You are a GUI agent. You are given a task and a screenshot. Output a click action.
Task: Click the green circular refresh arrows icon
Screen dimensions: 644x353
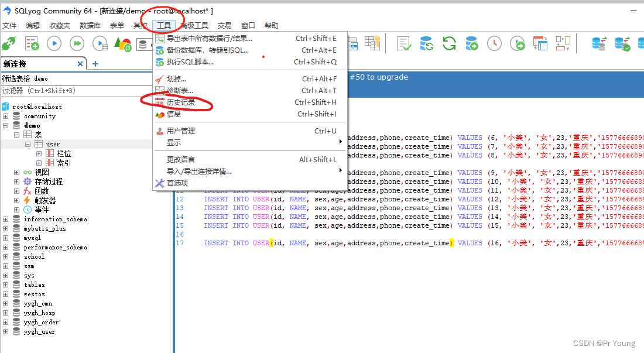(449, 43)
